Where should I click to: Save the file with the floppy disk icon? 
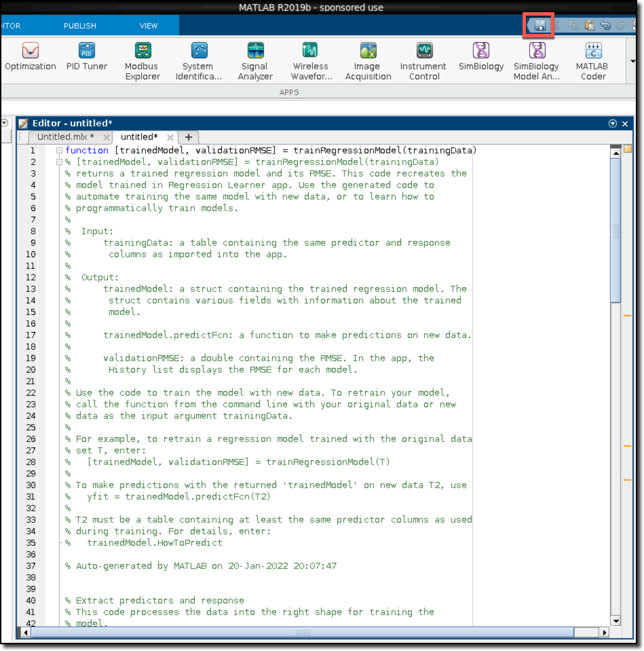(539, 25)
